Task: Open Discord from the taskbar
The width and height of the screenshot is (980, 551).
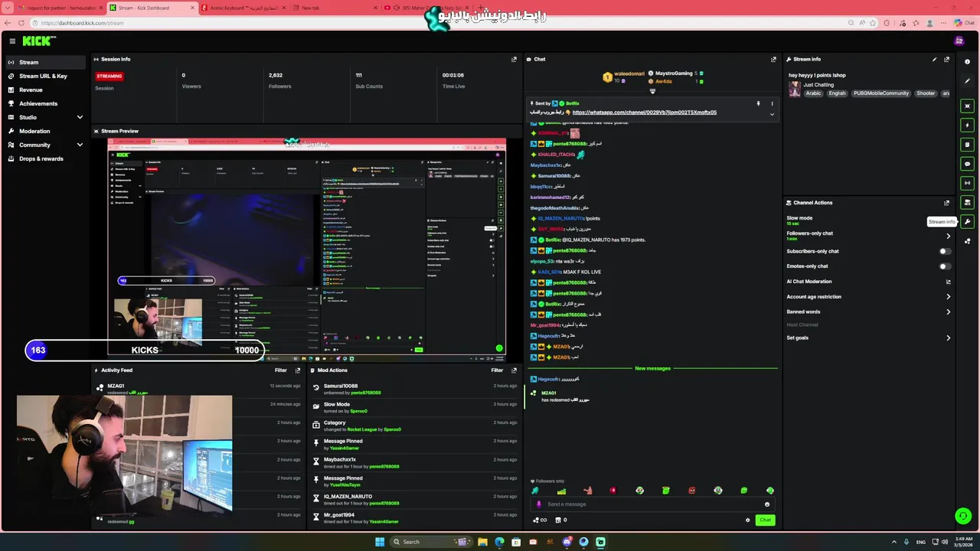Action: click(567, 542)
